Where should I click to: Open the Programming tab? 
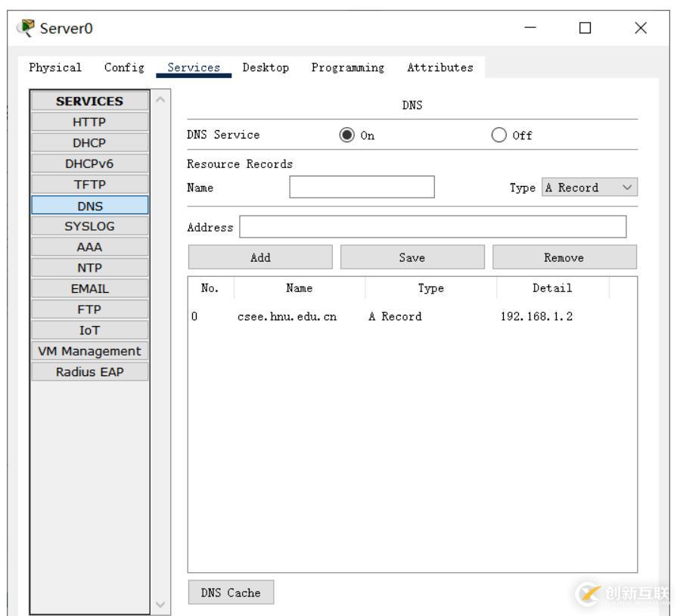coord(347,68)
